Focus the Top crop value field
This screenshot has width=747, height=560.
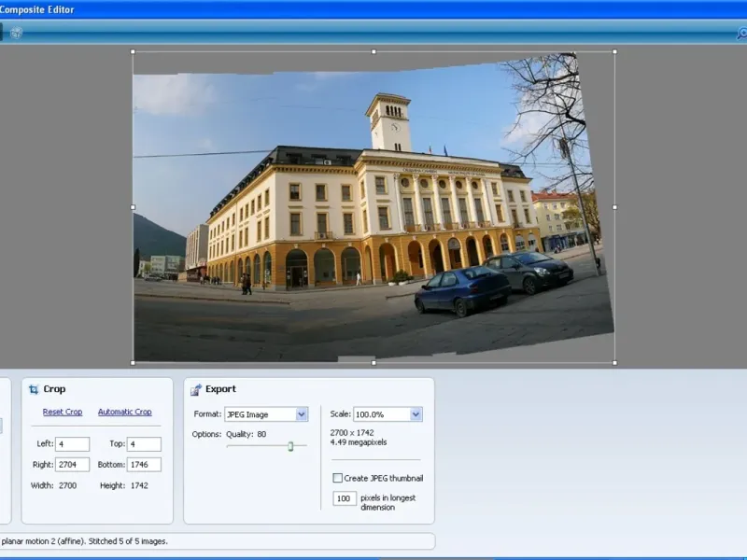tap(144, 444)
